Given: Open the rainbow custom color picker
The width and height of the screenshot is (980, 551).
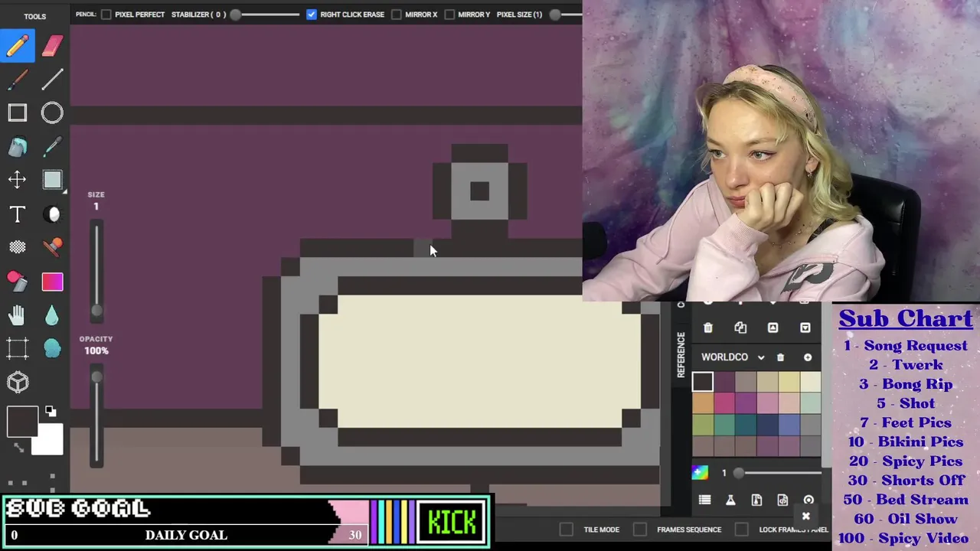Looking at the screenshot, I should (x=700, y=472).
